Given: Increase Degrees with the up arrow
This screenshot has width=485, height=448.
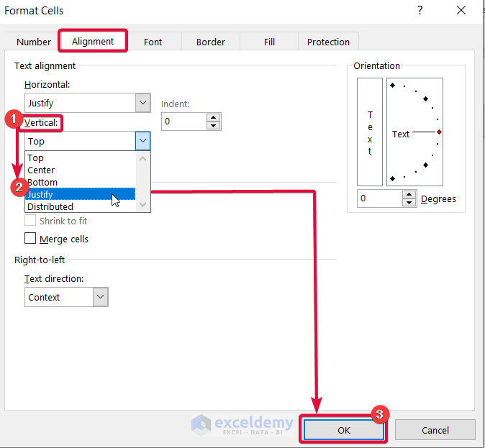Looking at the screenshot, I should tap(409, 194).
